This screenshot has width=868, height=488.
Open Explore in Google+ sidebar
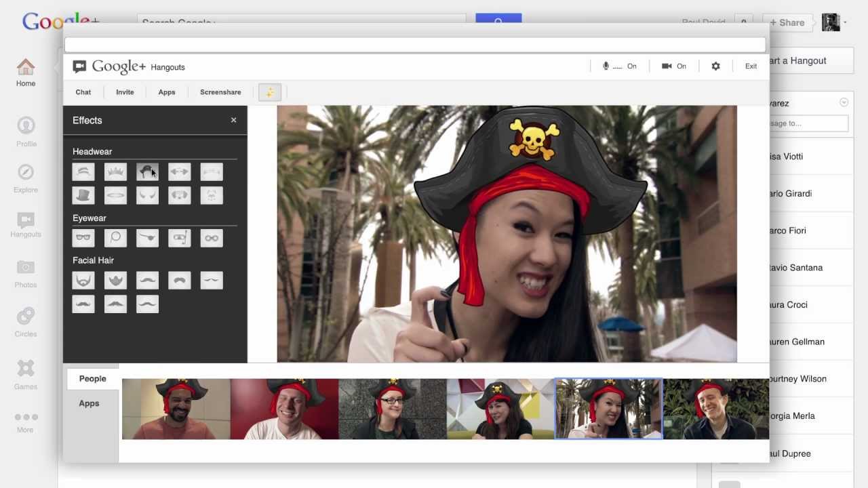click(26, 178)
